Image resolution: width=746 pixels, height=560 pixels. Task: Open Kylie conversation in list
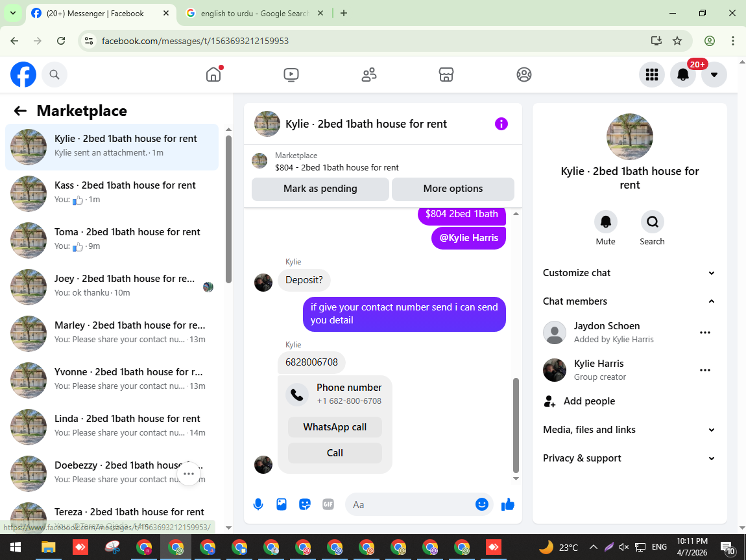(x=112, y=147)
